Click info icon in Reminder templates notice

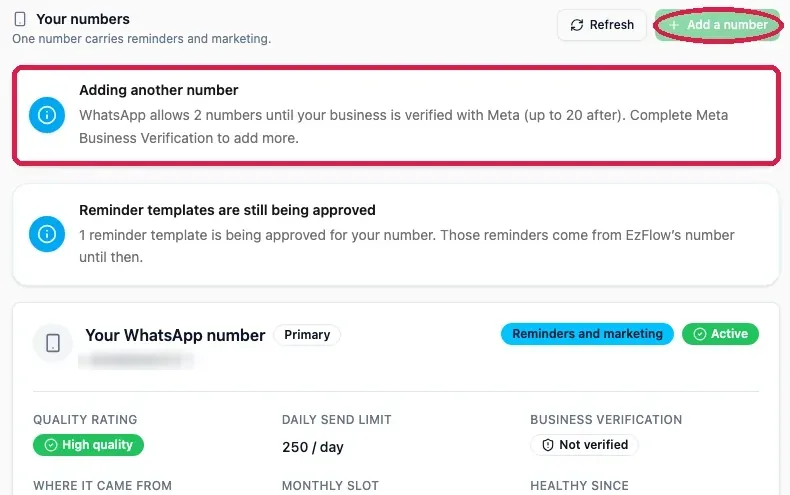pos(47,234)
